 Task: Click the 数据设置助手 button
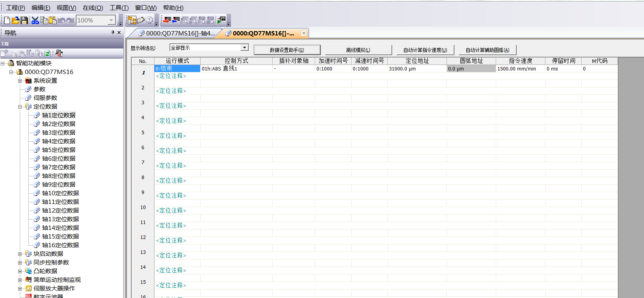click(287, 50)
